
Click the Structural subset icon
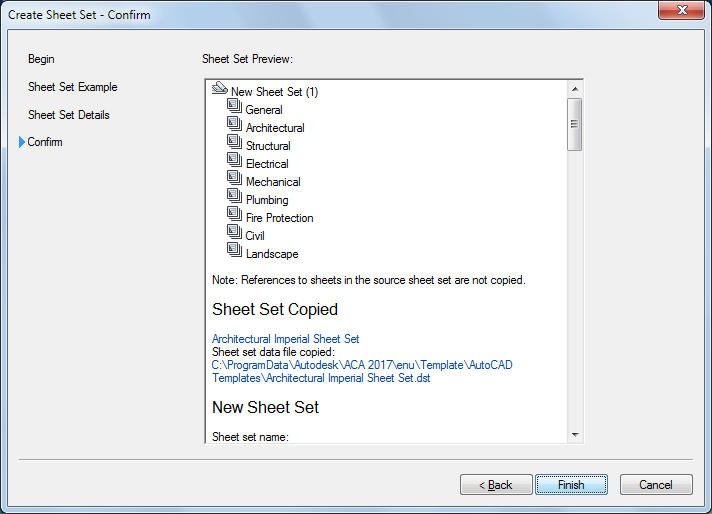[235, 144]
